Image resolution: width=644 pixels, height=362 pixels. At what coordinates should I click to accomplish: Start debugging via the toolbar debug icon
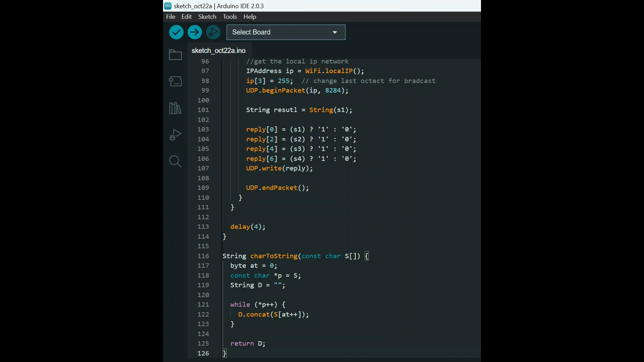213,32
